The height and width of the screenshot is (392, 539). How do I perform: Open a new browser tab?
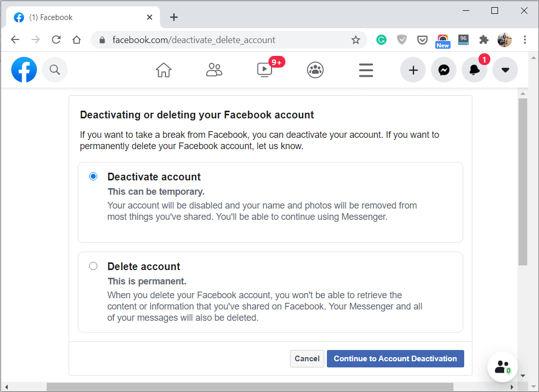174,17
